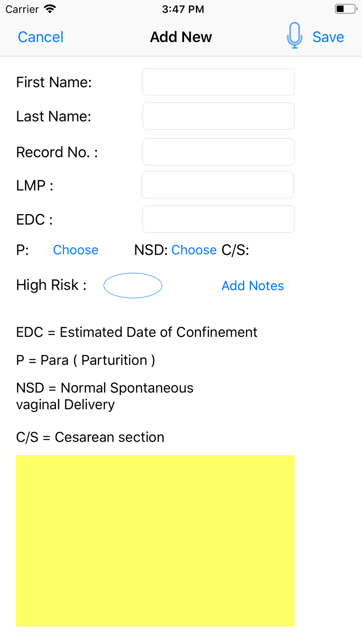Screen dimensions: 362x644
Task: Save the new patient record
Action: [x=328, y=37]
